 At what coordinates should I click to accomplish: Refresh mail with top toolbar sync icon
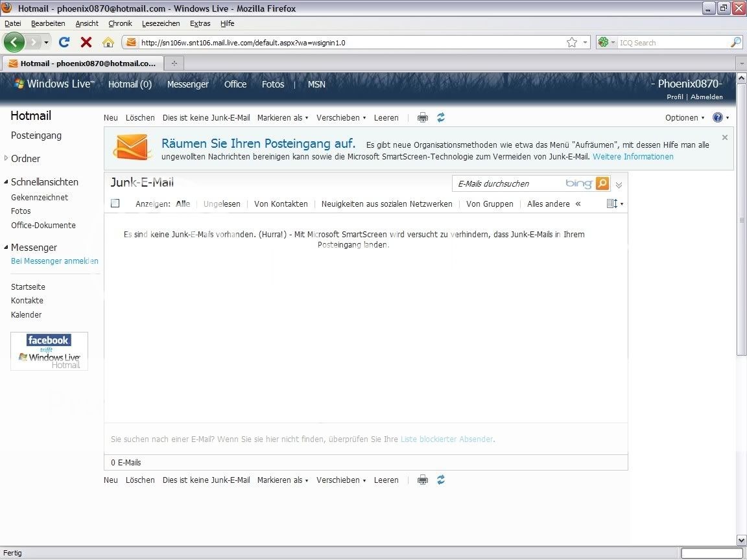point(441,117)
